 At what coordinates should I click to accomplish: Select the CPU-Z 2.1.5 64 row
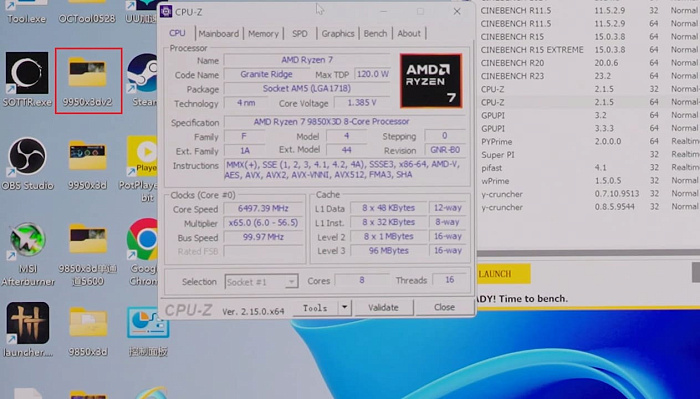589,102
